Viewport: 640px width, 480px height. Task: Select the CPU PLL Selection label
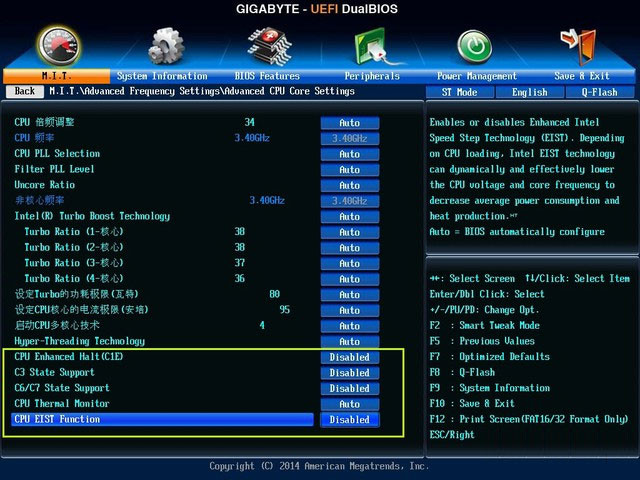(x=57, y=153)
